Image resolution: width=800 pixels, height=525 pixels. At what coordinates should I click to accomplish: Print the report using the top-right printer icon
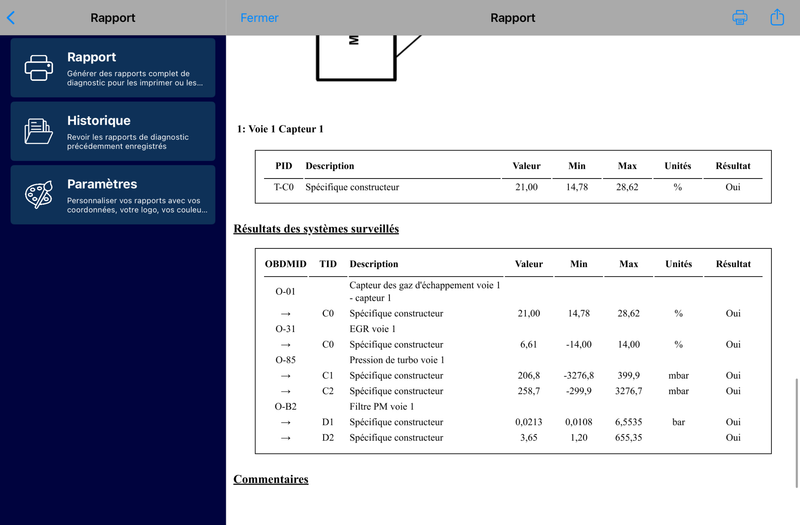coord(740,18)
